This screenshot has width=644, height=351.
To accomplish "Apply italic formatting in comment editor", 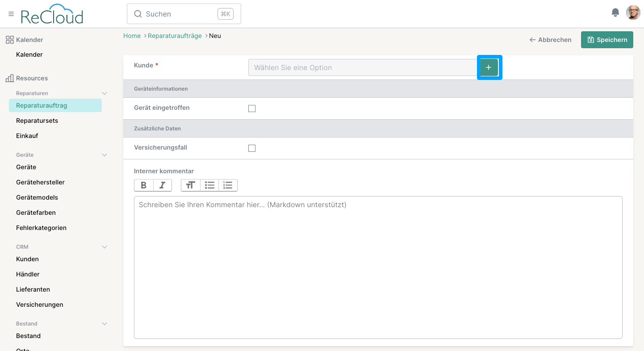I will [163, 185].
